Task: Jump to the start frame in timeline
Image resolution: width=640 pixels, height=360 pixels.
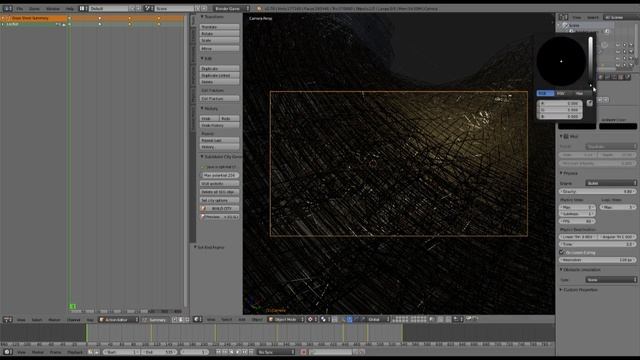Action: [218, 352]
